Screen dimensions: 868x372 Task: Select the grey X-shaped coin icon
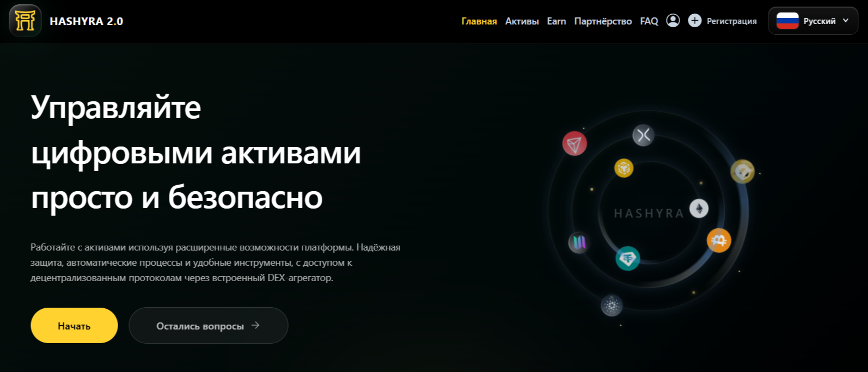643,135
